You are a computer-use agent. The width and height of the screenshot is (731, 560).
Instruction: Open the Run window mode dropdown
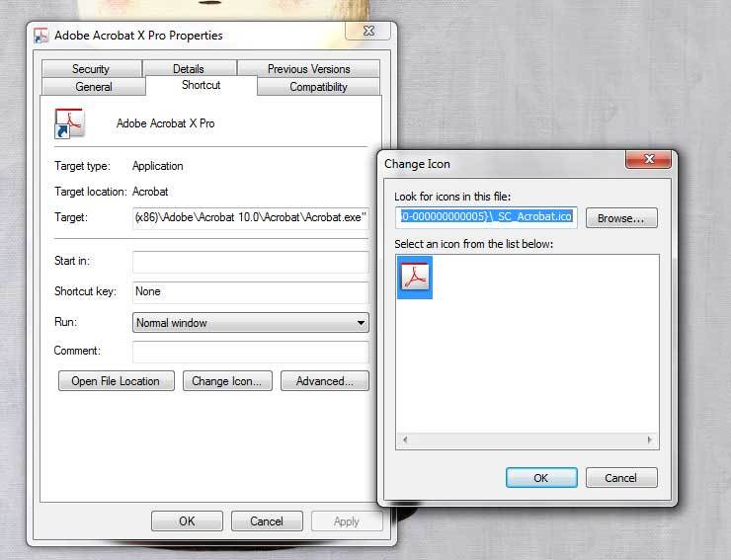pyautogui.click(x=251, y=323)
